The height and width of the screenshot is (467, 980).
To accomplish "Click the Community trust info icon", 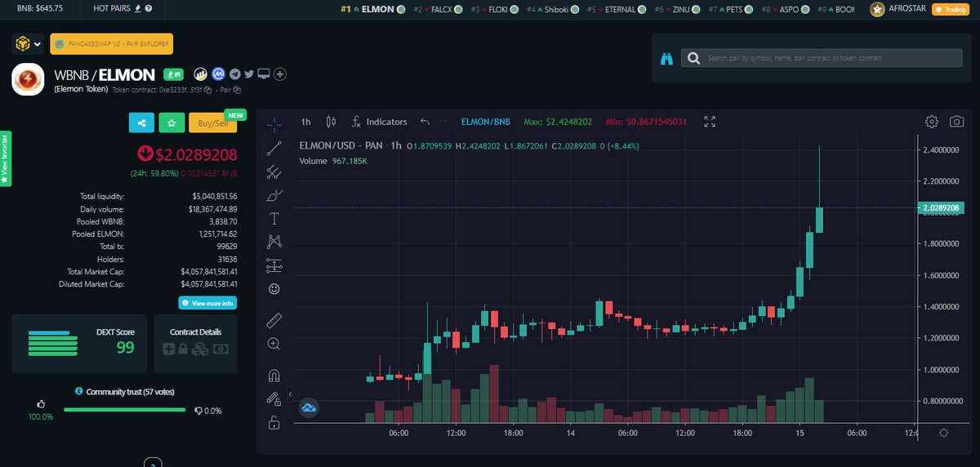I will pyautogui.click(x=78, y=391).
